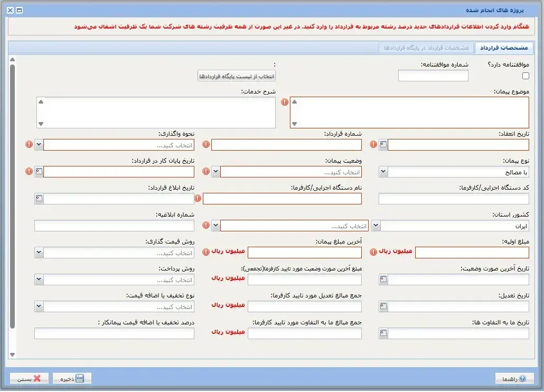Click error icon beside موضوع پیمان field
544x392 pixels.
(285, 102)
